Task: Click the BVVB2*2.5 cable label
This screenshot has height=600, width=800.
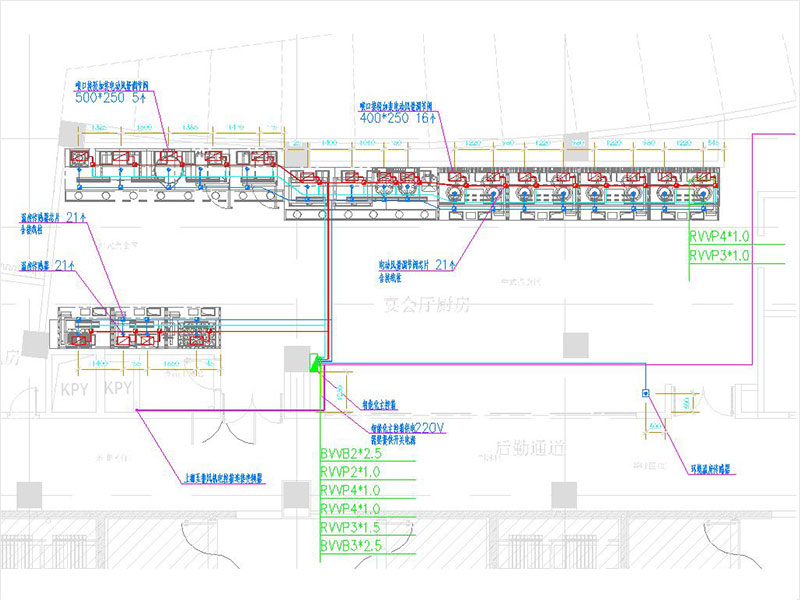Action: (351, 454)
